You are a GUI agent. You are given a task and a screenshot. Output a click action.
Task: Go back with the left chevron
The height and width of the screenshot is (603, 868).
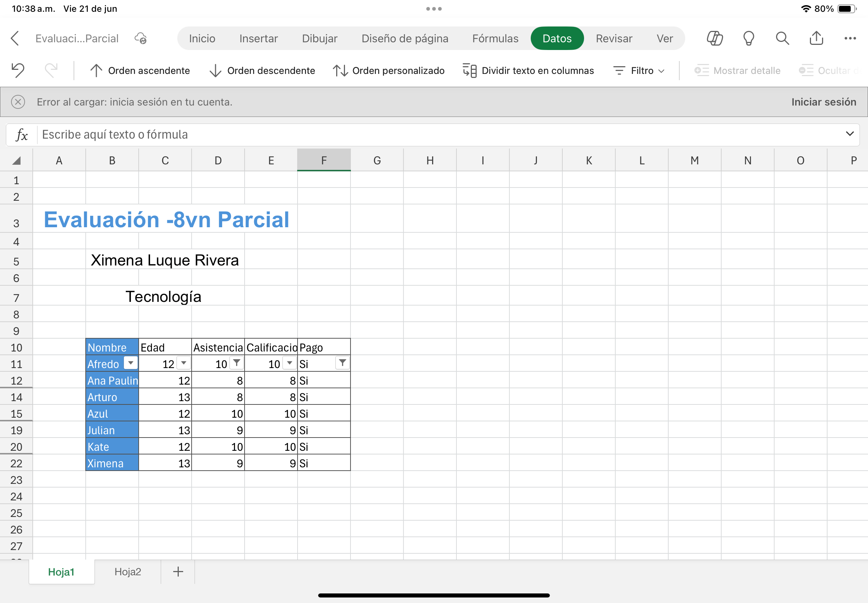[x=15, y=39]
